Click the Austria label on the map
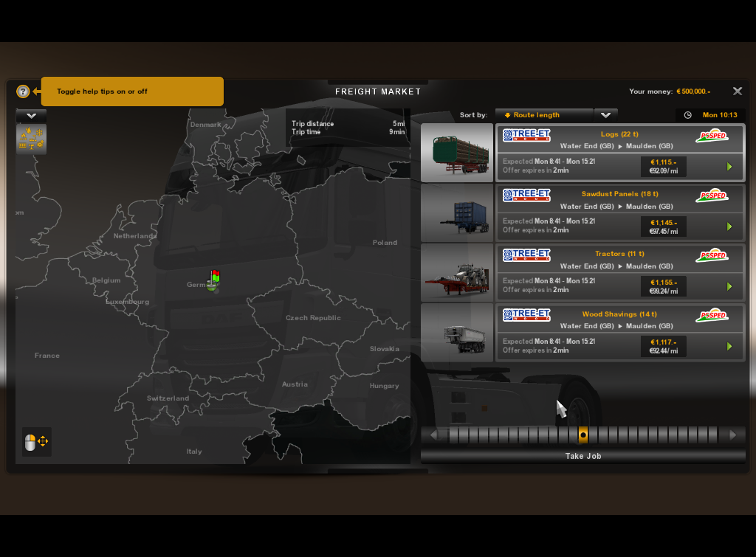The height and width of the screenshot is (557, 756). [x=295, y=384]
